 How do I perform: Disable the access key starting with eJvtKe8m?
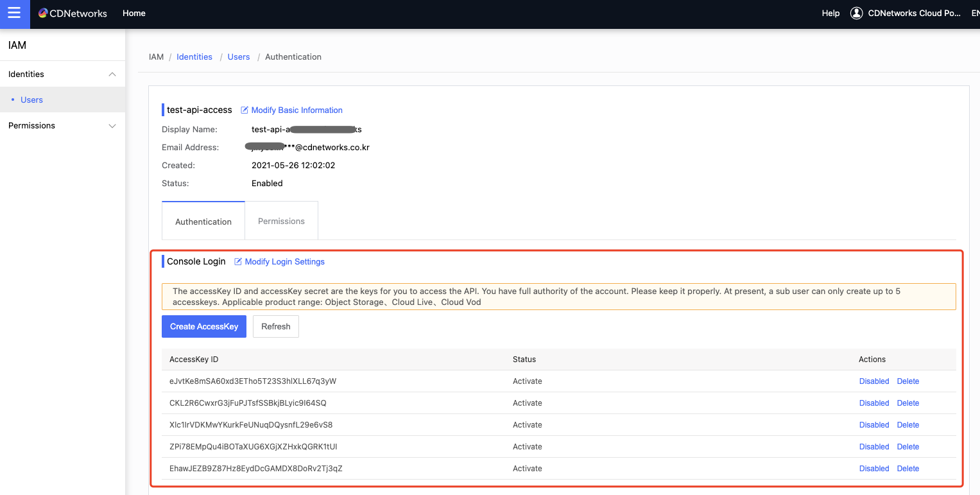(x=874, y=381)
